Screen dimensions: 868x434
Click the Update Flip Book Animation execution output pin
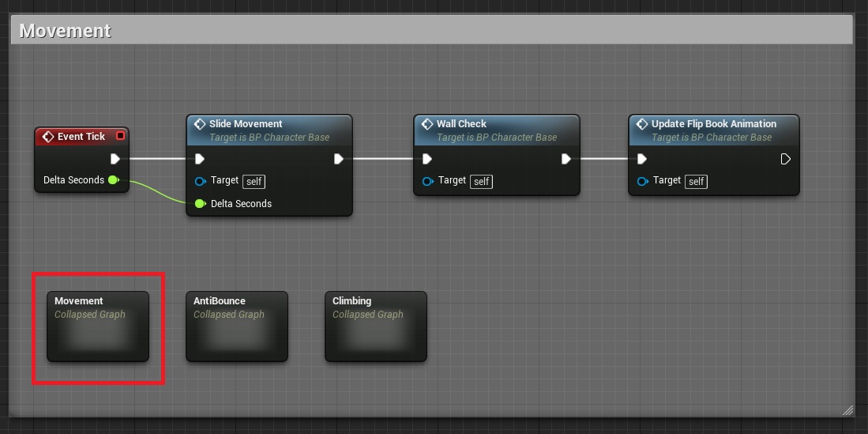[785, 159]
